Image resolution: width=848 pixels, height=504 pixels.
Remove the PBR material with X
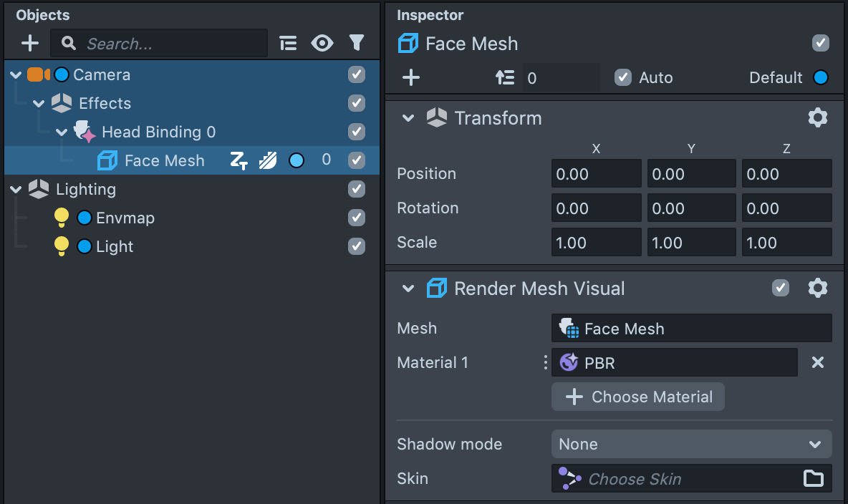coord(818,363)
